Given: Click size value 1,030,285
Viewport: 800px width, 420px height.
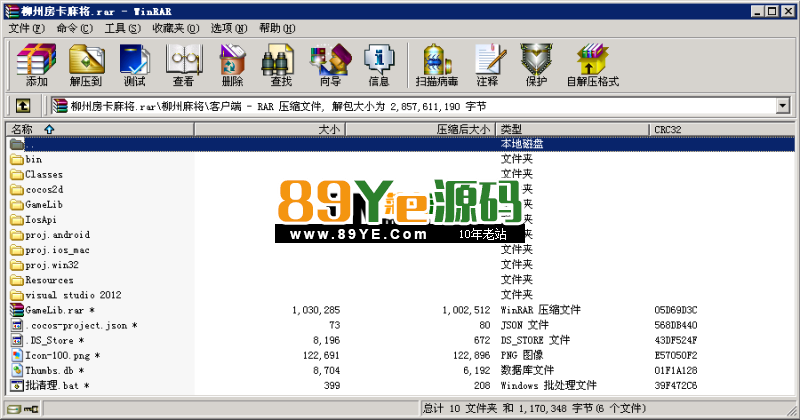Looking at the screenshot, I should 316,310.
